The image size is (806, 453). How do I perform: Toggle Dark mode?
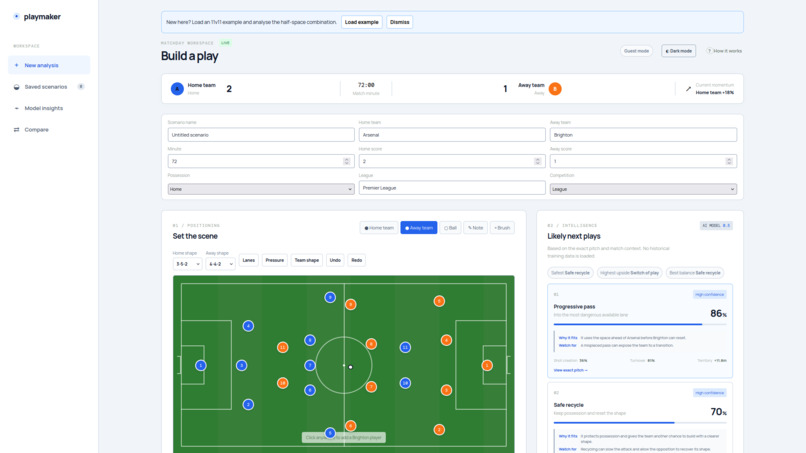tap(679, 51)
